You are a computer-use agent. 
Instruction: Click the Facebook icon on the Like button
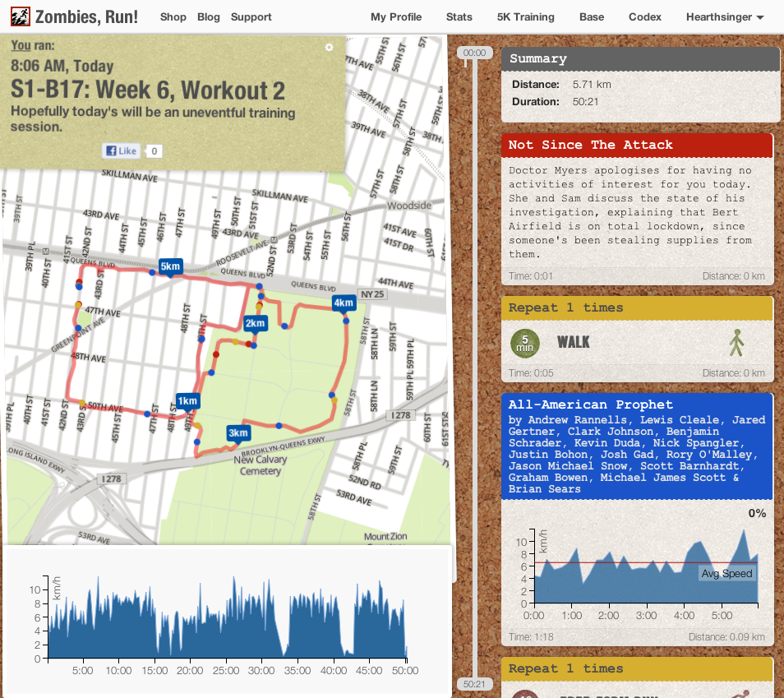(x=111, y=150)
